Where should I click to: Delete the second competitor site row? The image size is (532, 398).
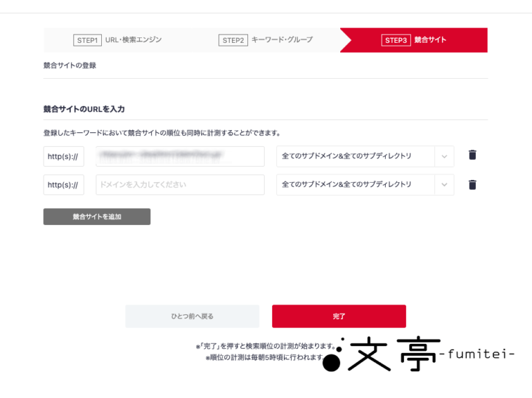[472, 184]
